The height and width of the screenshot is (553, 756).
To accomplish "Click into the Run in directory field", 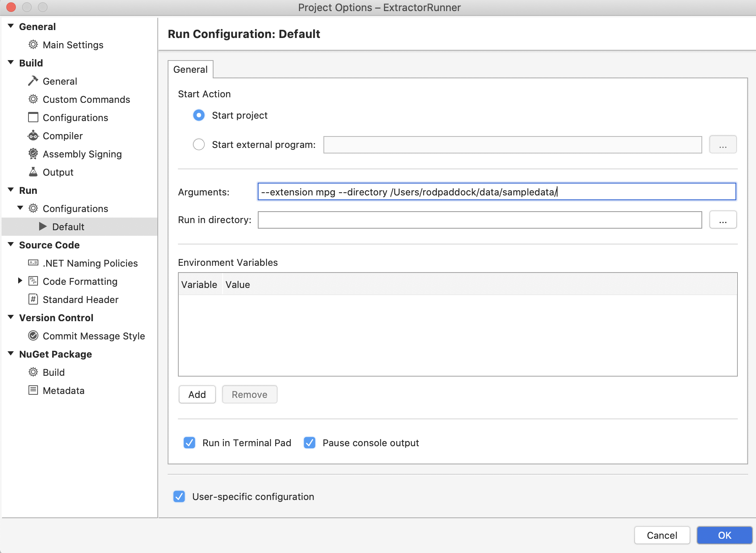I will coord(479,220).
